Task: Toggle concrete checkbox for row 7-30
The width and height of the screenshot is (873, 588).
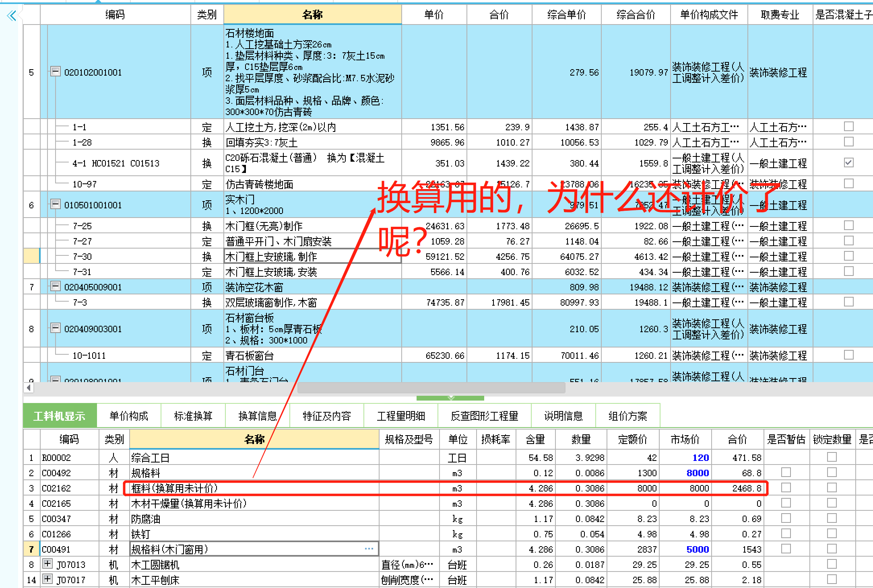Action: (849, 256)
